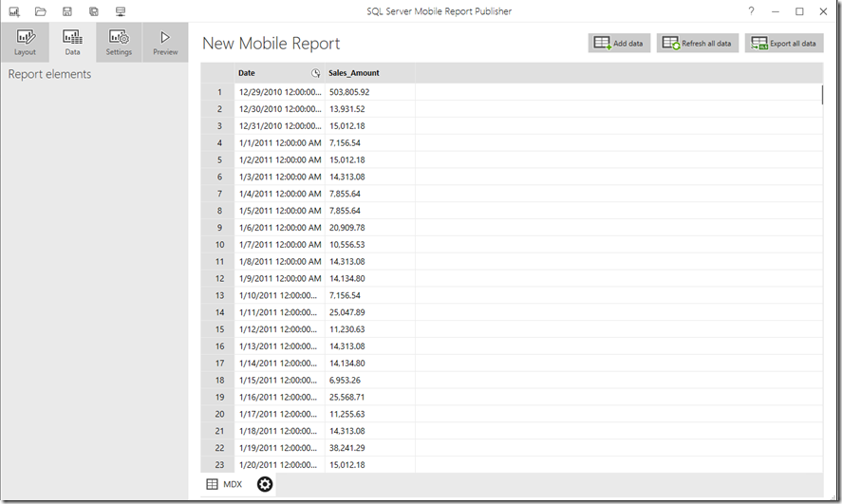This screenshot has height=504, width=842.
Task: Click Export all data
Action: click(784, 44)
